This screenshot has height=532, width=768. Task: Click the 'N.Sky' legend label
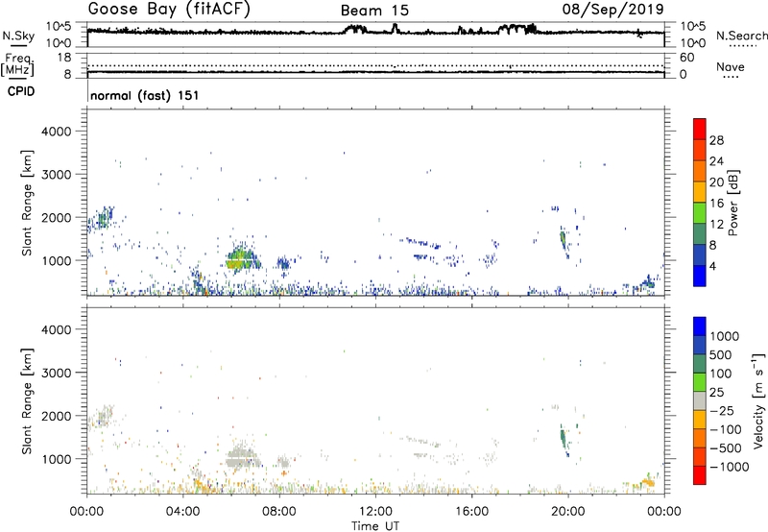point(18,36)
